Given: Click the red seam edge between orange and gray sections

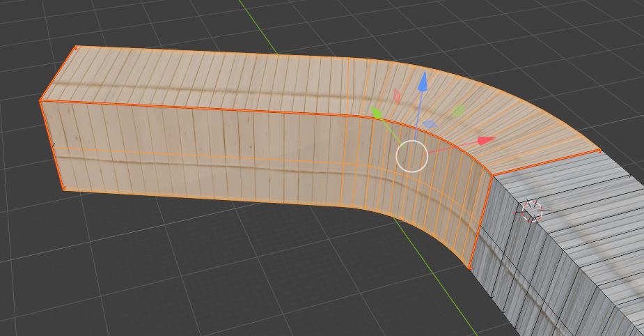Looking at the screenshot, I should pos(482,223).
